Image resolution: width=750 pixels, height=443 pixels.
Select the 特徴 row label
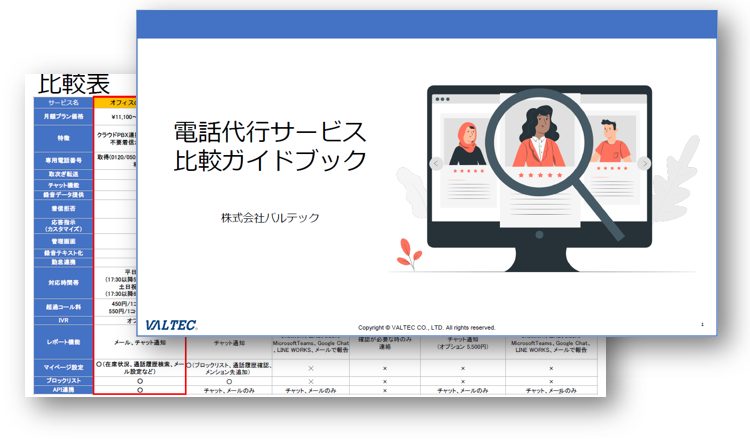click(x=64, y=138)
